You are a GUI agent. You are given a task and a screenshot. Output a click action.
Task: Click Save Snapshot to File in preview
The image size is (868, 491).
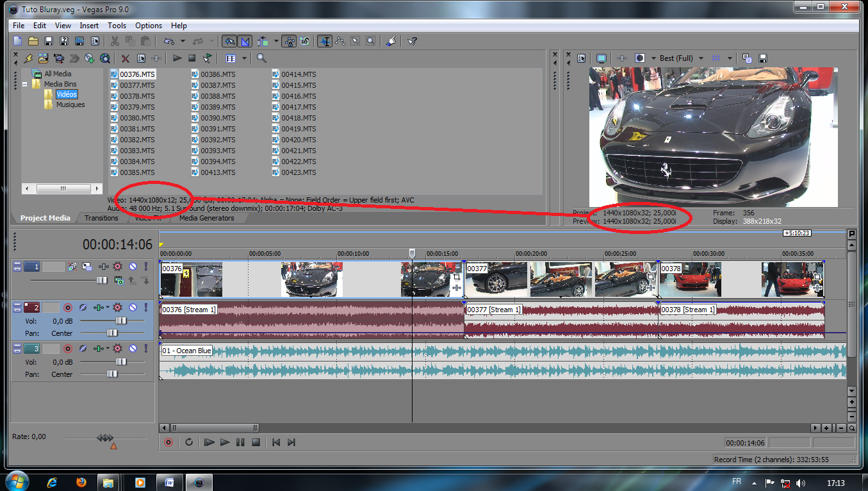point(763,58)
